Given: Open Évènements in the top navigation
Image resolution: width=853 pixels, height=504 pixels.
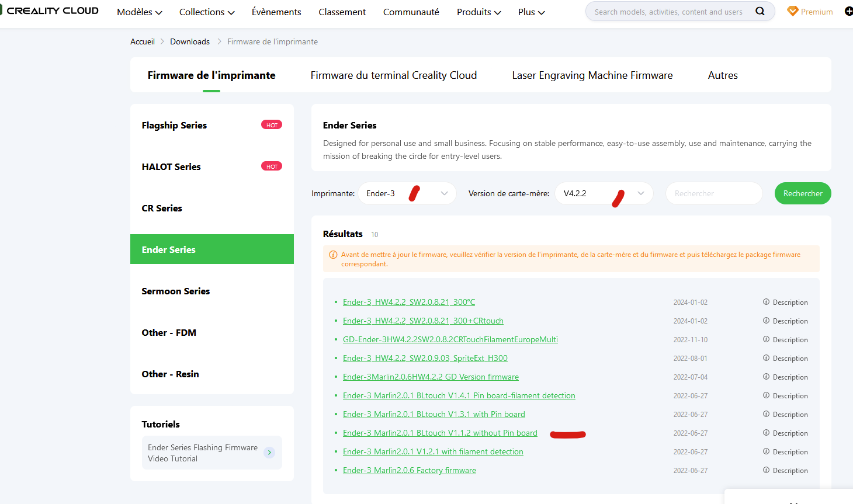Looking at the screenshot, I should (x=276, y=12).
